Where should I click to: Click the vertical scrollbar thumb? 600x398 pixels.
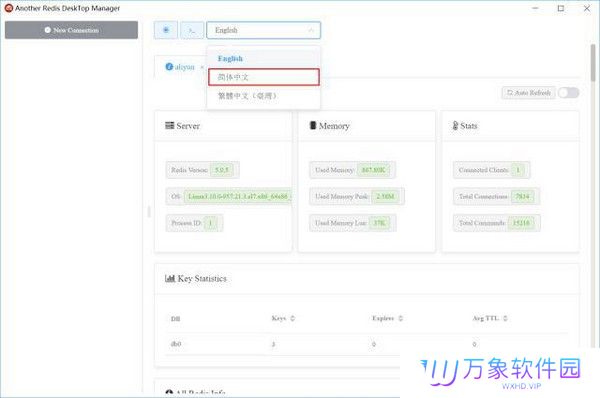tap(593, 62)
